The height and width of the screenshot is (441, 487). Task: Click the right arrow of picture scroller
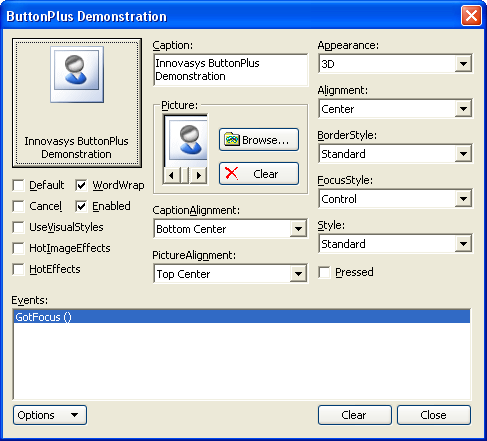(199, 175)
